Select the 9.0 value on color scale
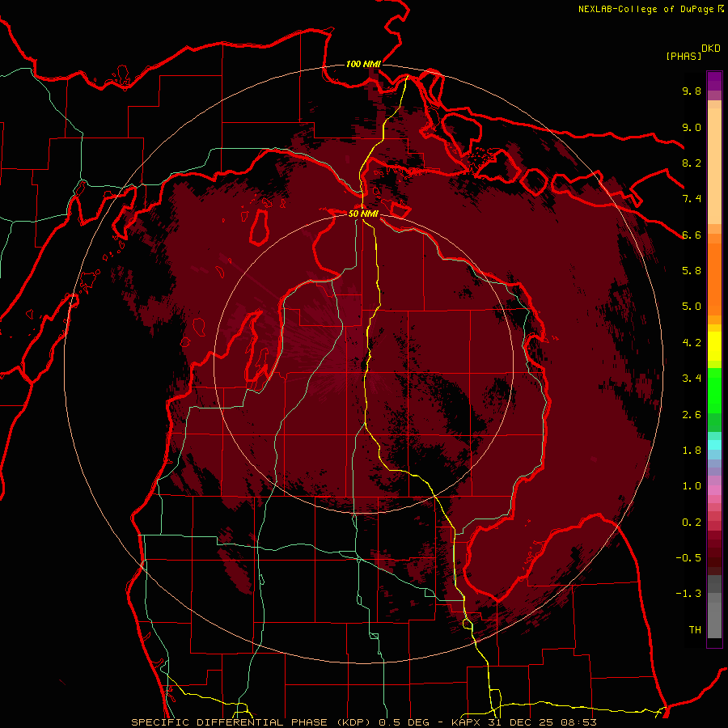The height and width of the screenshot is (728, 728). pyautogui.click(x=692, y=127)
